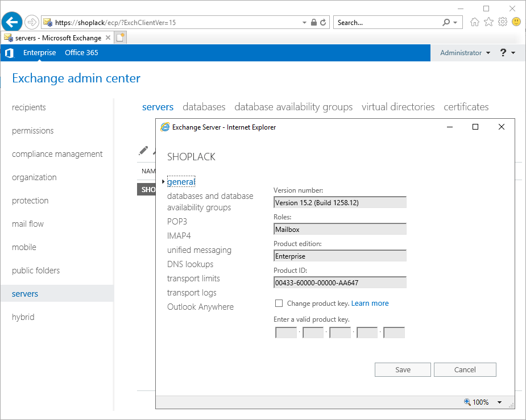The width and height of the screenshot is (526, 420).
Task: Open the search provider dropdown arrow
Action: pyautogui.click(x=455, y=23)
